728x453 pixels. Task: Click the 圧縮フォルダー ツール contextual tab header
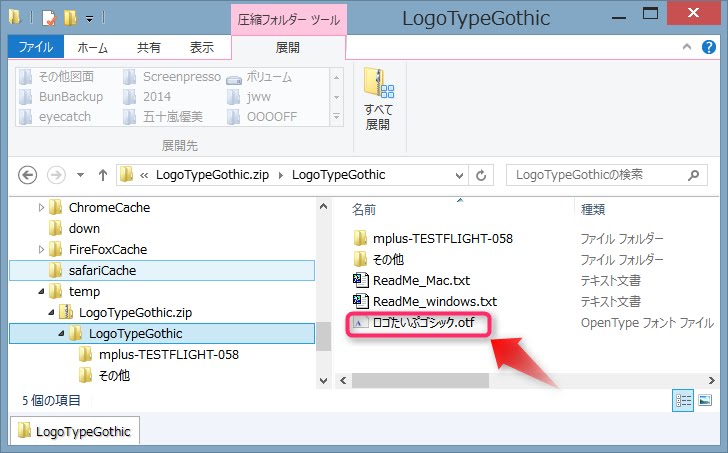tap(288, 19)
